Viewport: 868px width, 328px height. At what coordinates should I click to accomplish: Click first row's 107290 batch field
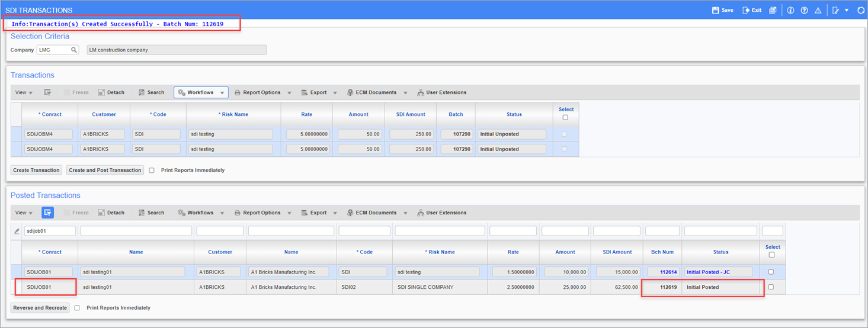coord(456,134)
